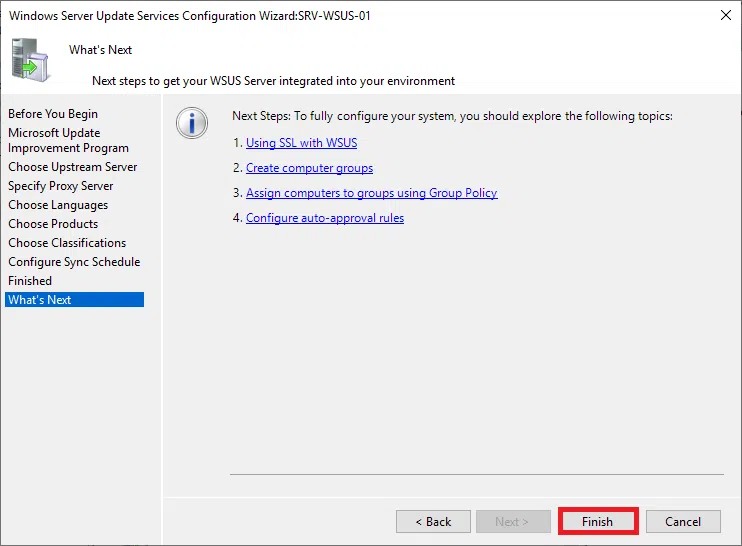Select the Choose Products step

point(53,224)
